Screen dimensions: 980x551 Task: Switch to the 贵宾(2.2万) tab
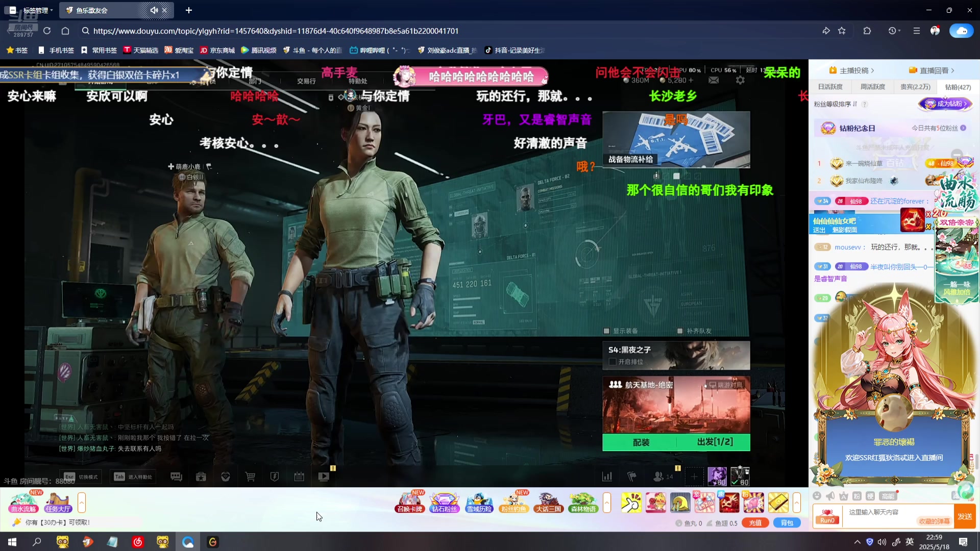(915, 87)
